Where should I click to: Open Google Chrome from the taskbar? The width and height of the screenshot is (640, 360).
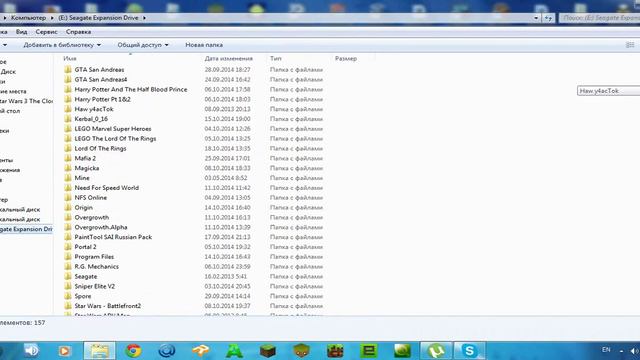[x=133, y=351]
